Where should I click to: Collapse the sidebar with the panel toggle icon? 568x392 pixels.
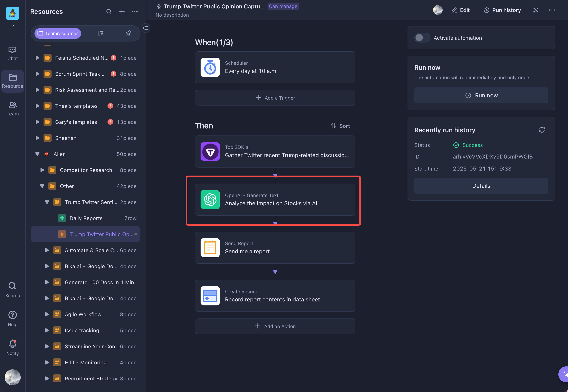(x=146, y=28)
